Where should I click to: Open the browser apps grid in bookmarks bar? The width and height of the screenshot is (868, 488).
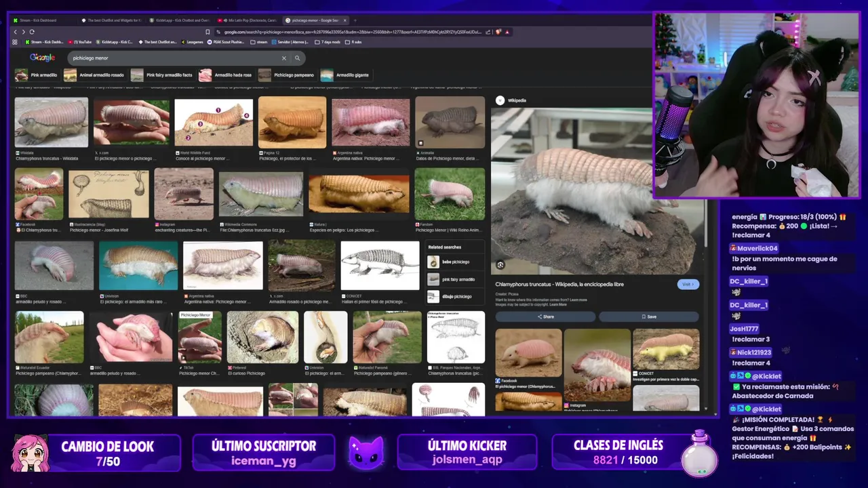click(15, 42)
